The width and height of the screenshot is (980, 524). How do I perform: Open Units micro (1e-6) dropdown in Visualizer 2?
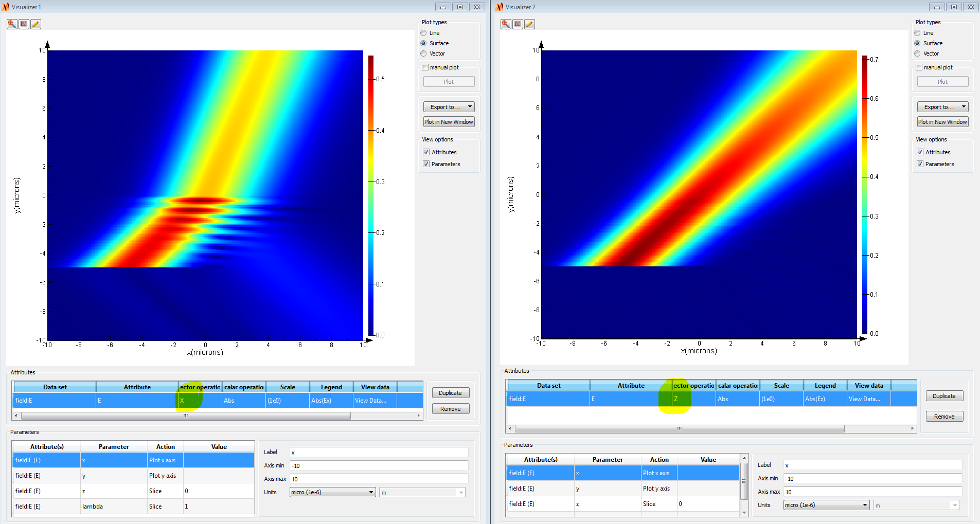(x=826, y=505)
